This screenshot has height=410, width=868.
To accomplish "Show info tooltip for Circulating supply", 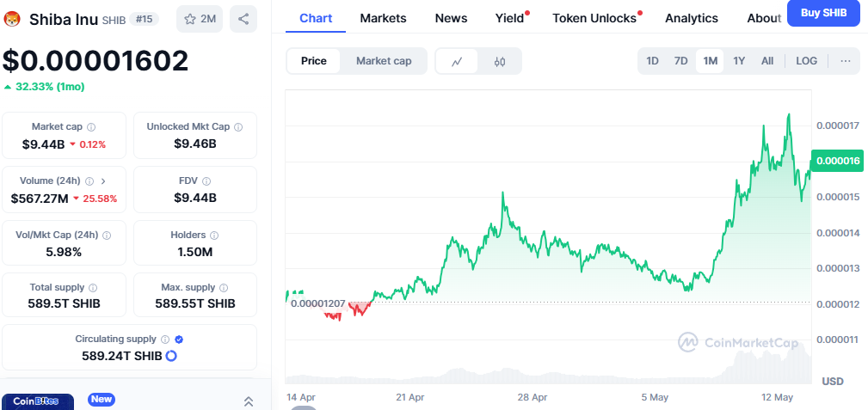I will click(165, 340).
